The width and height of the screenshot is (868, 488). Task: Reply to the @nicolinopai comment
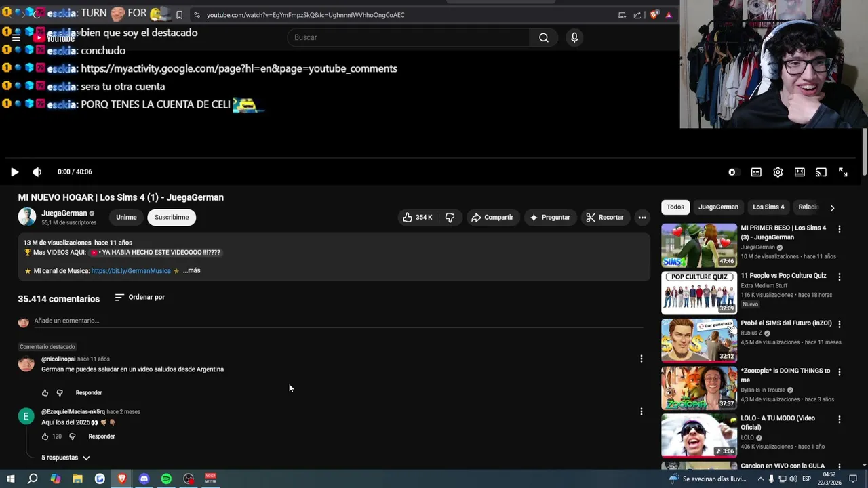(89, 393)
